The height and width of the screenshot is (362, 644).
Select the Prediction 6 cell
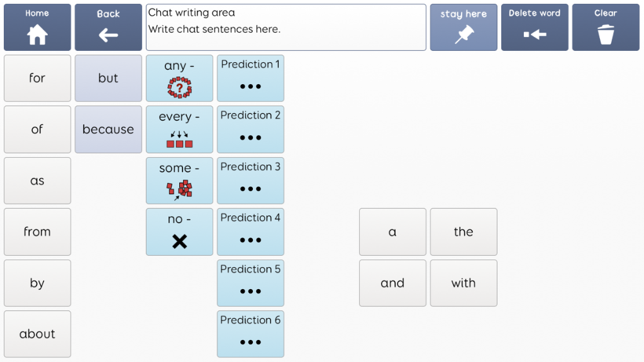250,334
